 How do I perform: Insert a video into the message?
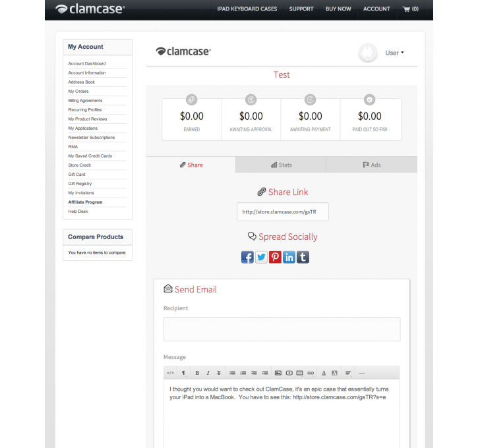289,373
